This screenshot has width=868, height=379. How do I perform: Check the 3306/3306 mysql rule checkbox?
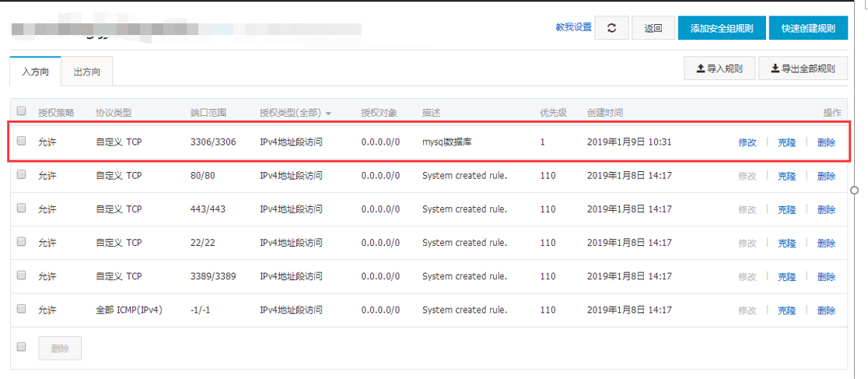point(22,141)
